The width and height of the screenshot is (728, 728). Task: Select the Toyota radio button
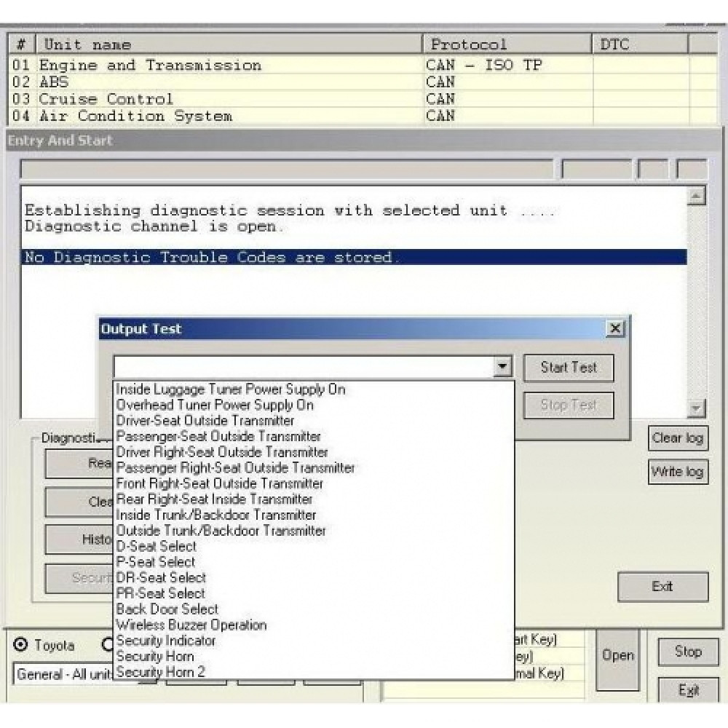tap(21, 646)
